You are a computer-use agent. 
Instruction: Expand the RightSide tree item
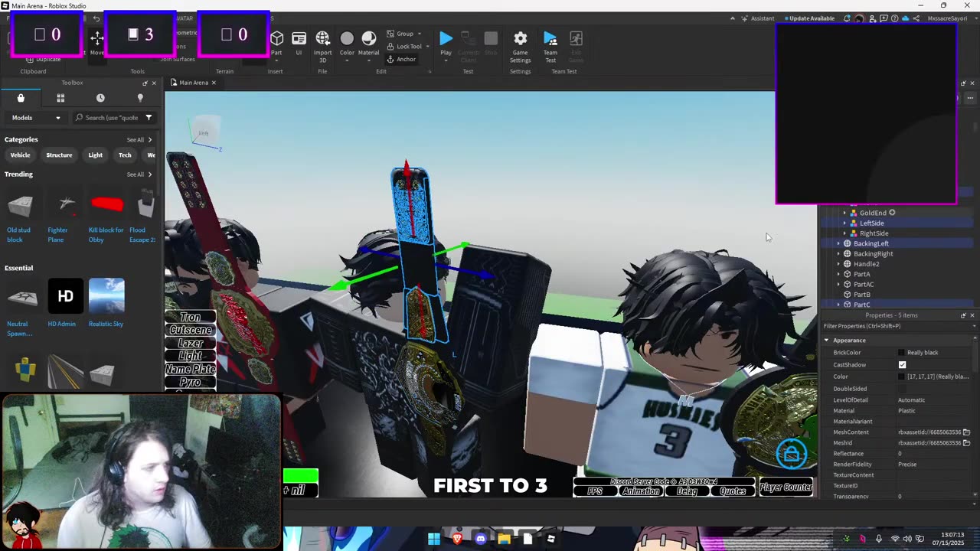coord(845,233)
